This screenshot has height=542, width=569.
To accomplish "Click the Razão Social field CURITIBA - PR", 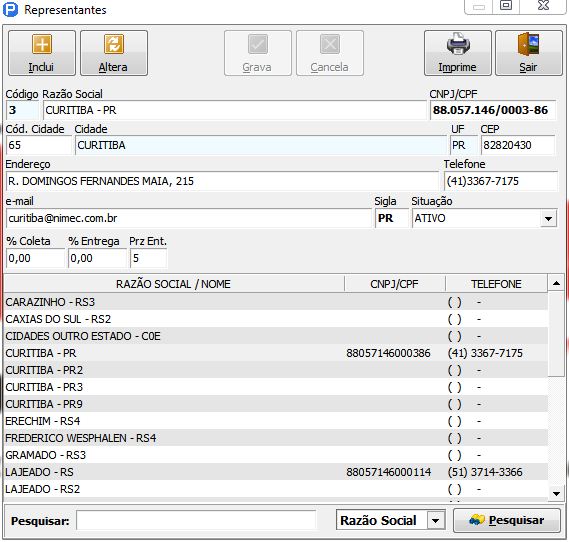I will (235, 110).
